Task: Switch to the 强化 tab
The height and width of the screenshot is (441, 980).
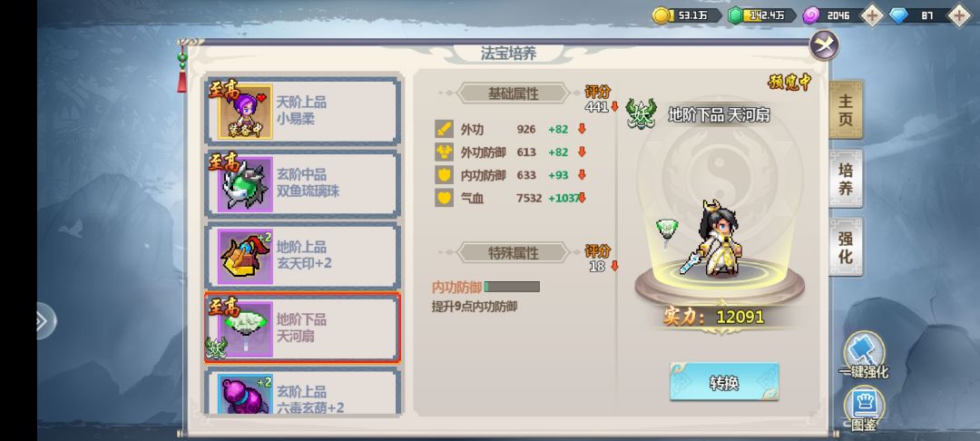Action: [846, 247]
